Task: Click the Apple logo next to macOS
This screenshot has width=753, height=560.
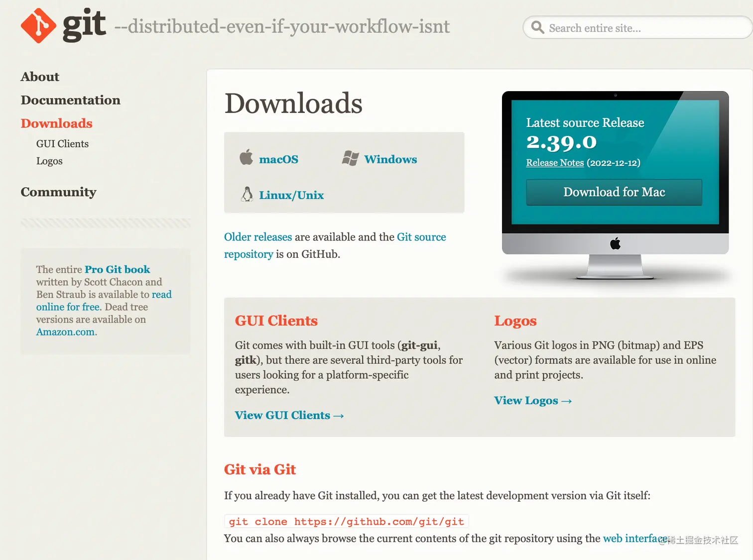Action: (246, 157)
